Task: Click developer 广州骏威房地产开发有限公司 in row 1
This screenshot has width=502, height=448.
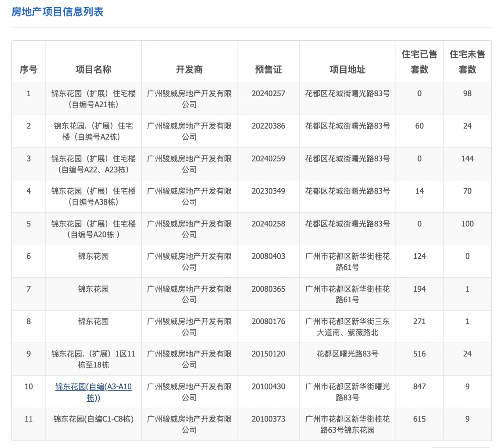Action: click(x=189, y=99)
